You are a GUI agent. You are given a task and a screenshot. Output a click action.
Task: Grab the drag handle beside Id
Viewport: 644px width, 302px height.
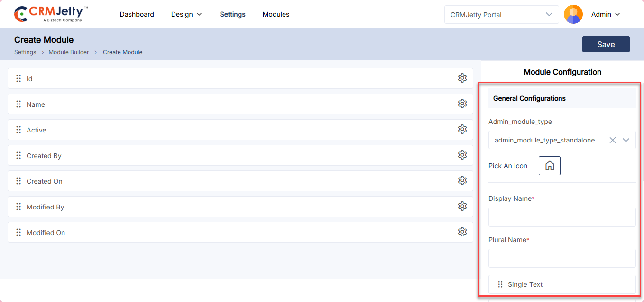18,79
